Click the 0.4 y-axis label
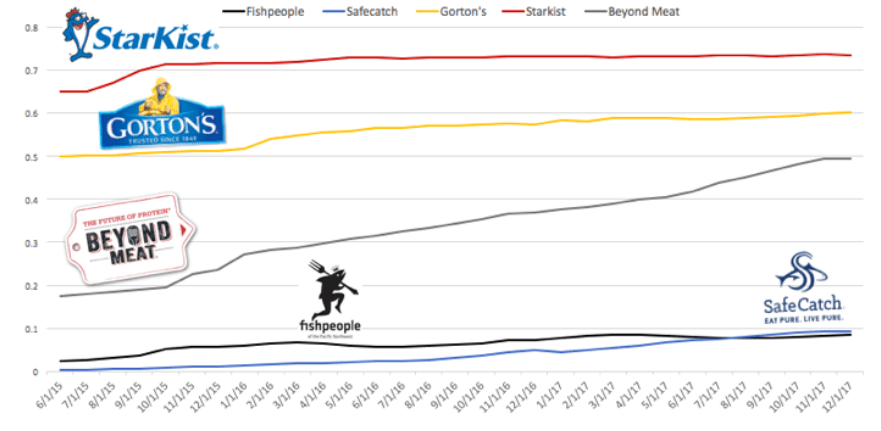Image resolution: width=881 pixels, height=431 pixels. pyautogui.click(x=33, y=199)
